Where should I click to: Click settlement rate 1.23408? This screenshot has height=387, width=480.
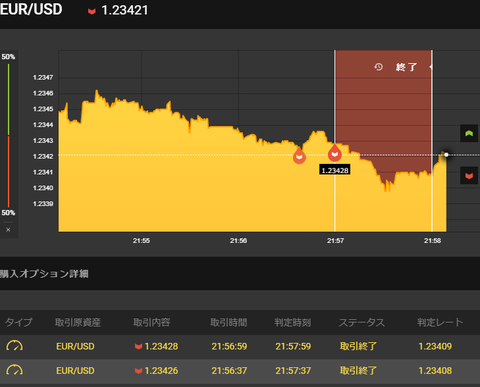click(435, 371)
